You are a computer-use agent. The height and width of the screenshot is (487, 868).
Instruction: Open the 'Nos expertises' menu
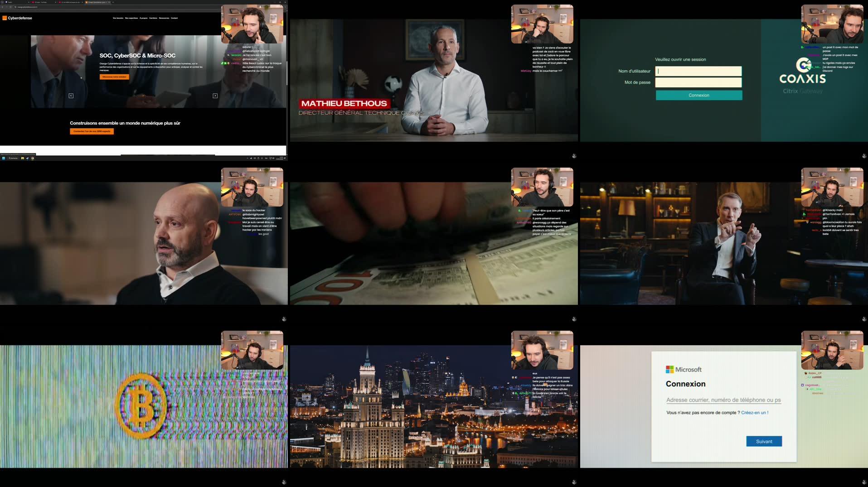[131, 18]
